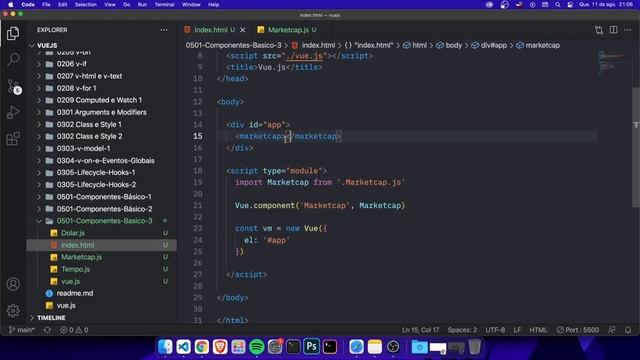The height and width of the screenshot is (360, 640).
Task: Click the Synchronize Changes icon in status bar
Action: click(47, 330)
